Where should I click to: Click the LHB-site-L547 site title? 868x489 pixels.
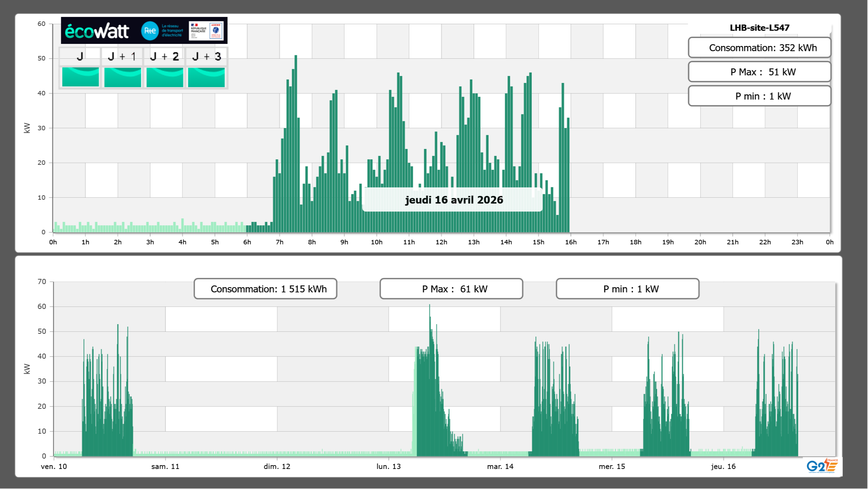(759, 28)
